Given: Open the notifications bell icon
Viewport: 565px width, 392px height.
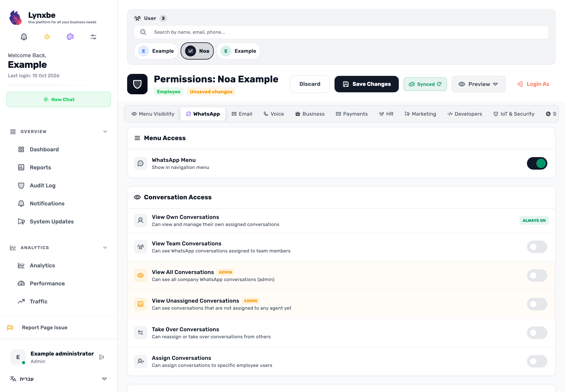Looking at the screenshot, I should (24, 37).
